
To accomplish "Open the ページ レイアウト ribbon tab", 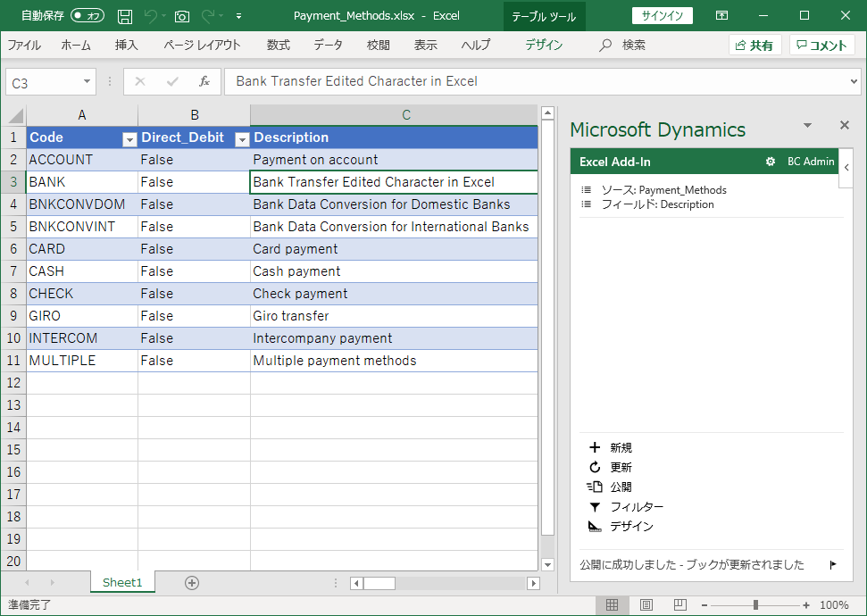I will click(202, 45).
